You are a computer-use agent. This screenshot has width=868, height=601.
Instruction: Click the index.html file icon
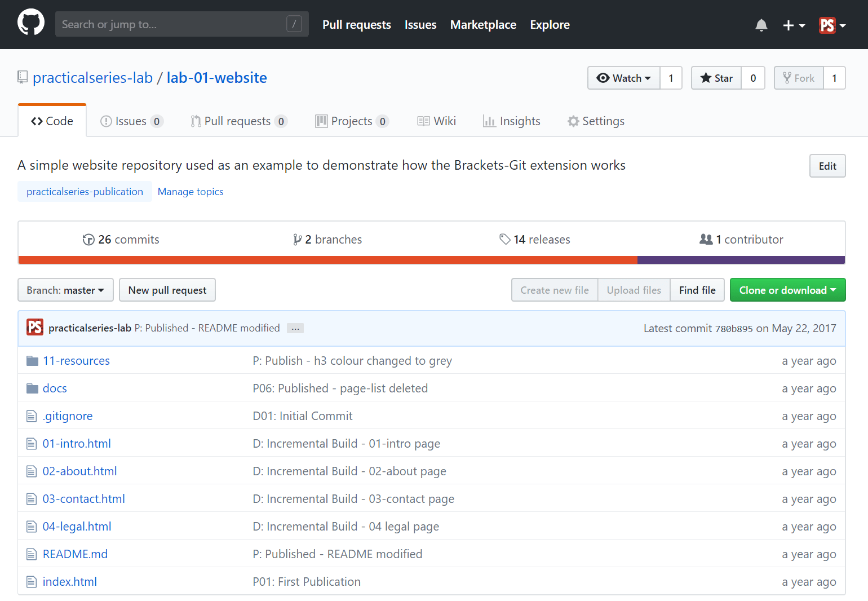click(x=32, y=582)
